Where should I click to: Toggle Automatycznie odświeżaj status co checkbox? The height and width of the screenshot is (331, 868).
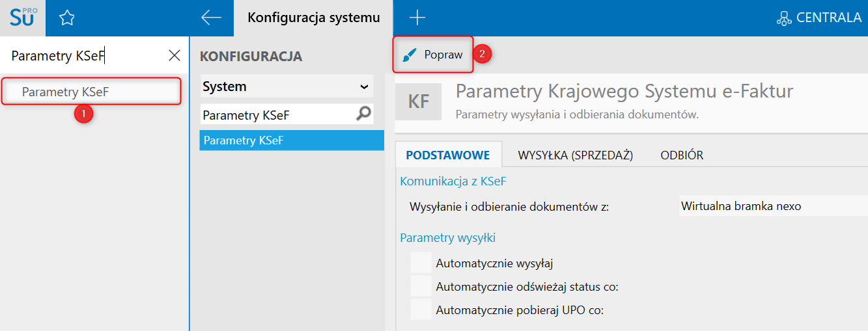(421, 286)
